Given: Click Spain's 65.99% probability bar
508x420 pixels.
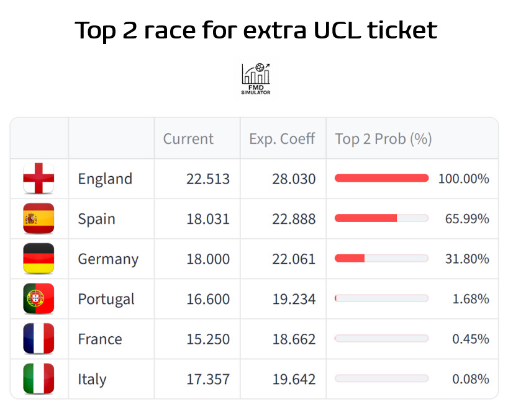Looking at the screenshot, I should click(381, 218).
